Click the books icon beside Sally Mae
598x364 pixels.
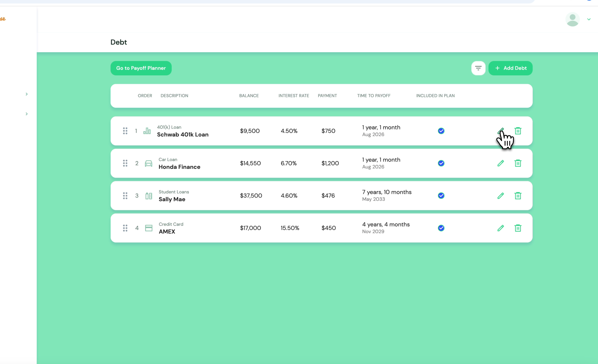(149, 196)
